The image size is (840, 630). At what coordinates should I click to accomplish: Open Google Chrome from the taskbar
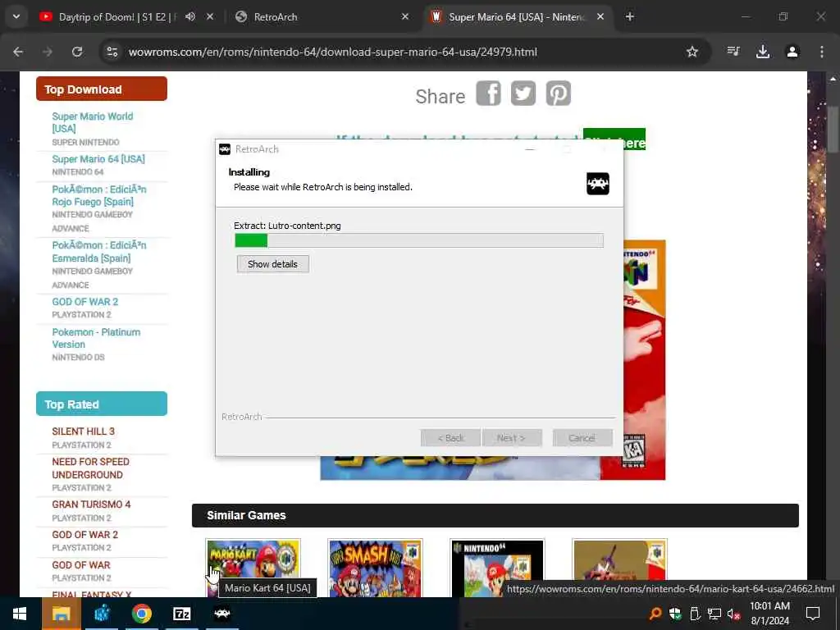coord(141,614)
